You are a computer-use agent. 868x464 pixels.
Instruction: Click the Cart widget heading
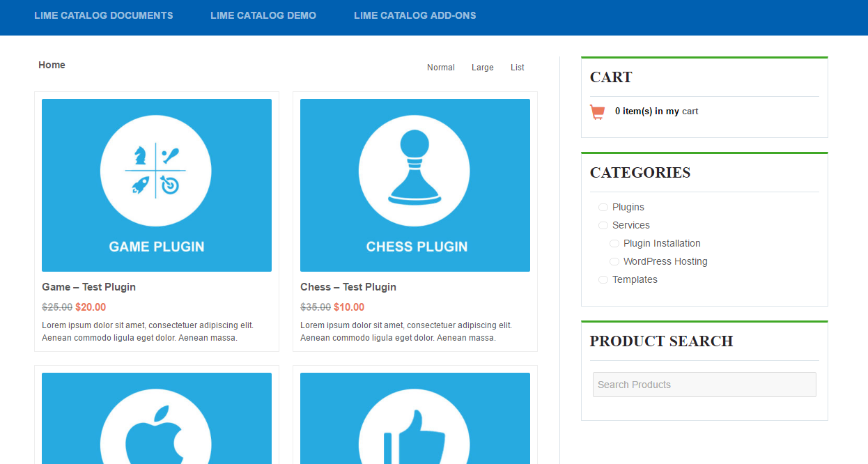point(611,77)
